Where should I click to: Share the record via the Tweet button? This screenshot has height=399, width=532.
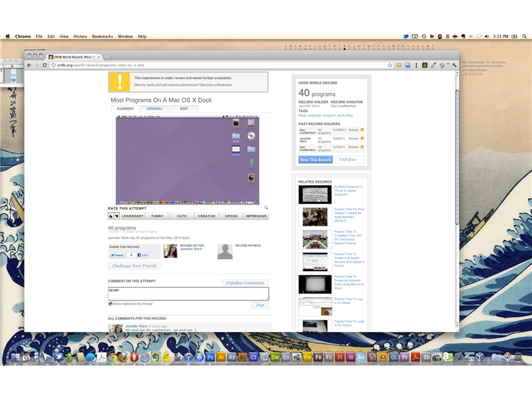point(116,254)
